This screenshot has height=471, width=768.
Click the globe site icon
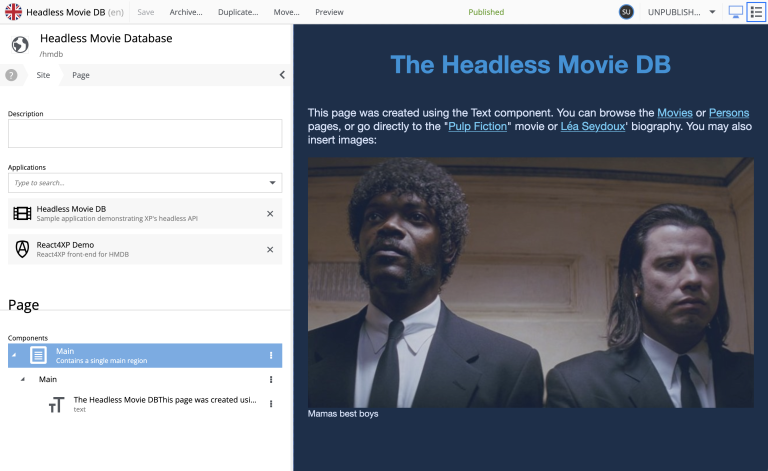[x=19, y=45]
